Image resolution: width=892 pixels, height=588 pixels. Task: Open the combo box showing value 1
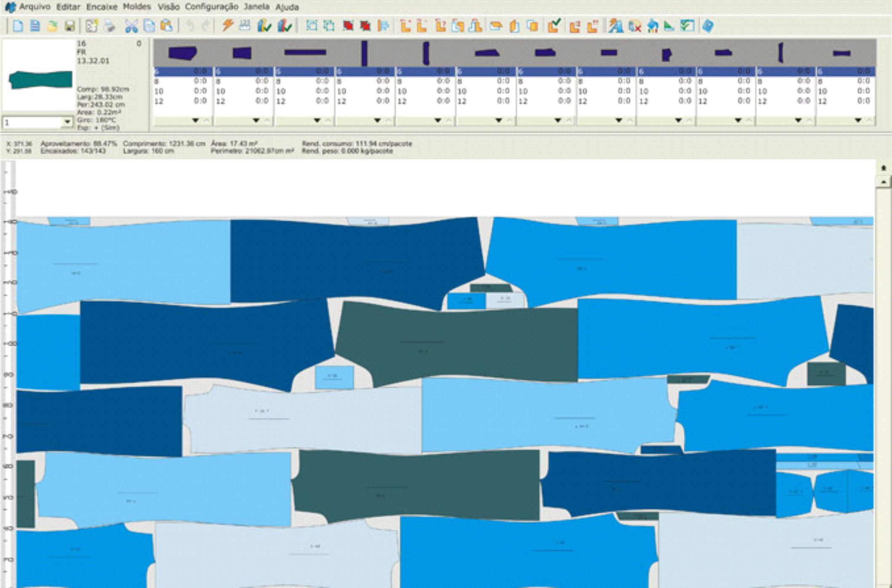tap(67, 122)
